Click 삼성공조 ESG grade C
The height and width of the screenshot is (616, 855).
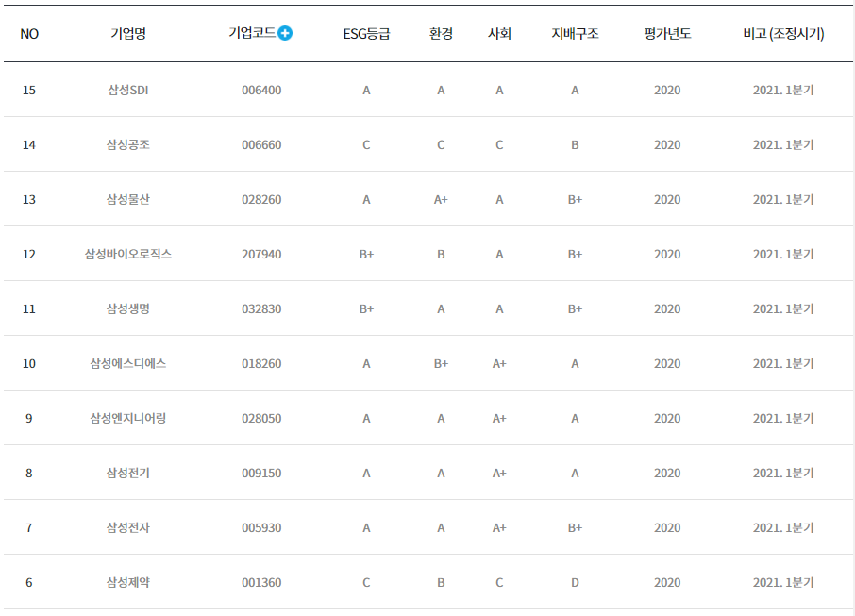tap(366, 144)
